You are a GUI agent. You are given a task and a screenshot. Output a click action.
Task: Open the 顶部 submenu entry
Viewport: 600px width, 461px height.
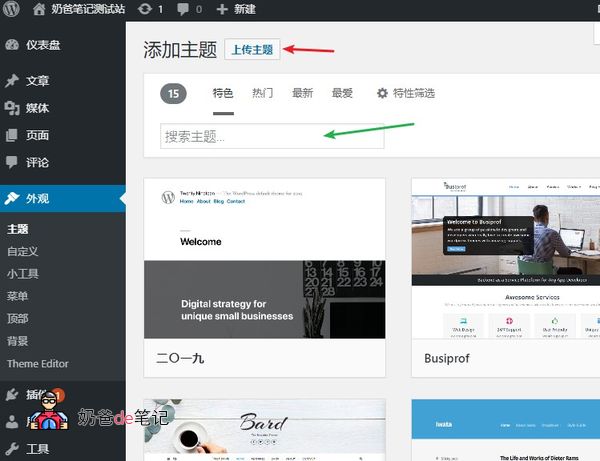click(x=17, y=319)
